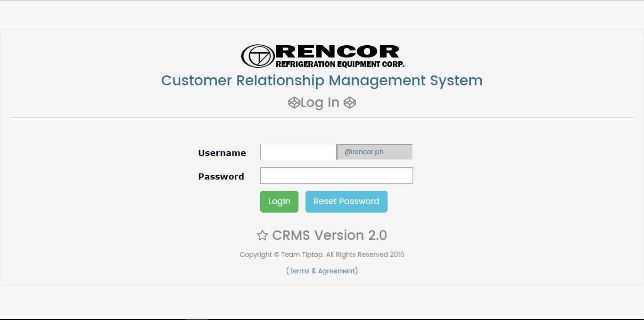644x320 pixels.
Task: Click the circular Rencor emblem in the logo
Action: tap(257, 57)
